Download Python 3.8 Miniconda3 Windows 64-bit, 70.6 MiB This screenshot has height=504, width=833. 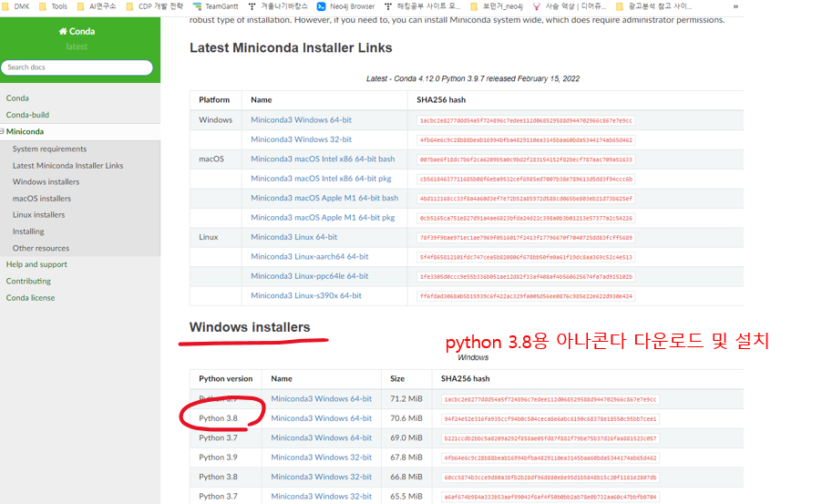[322, 418]
